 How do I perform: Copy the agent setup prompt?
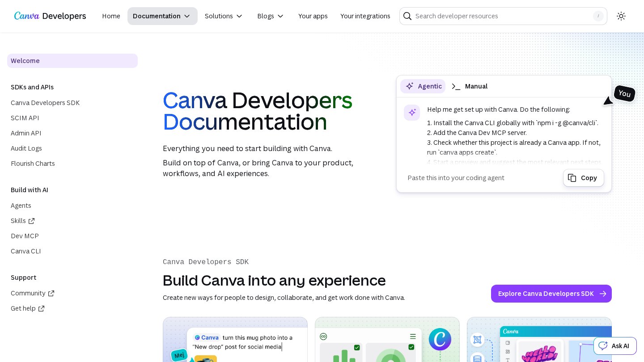pos(584,178)
